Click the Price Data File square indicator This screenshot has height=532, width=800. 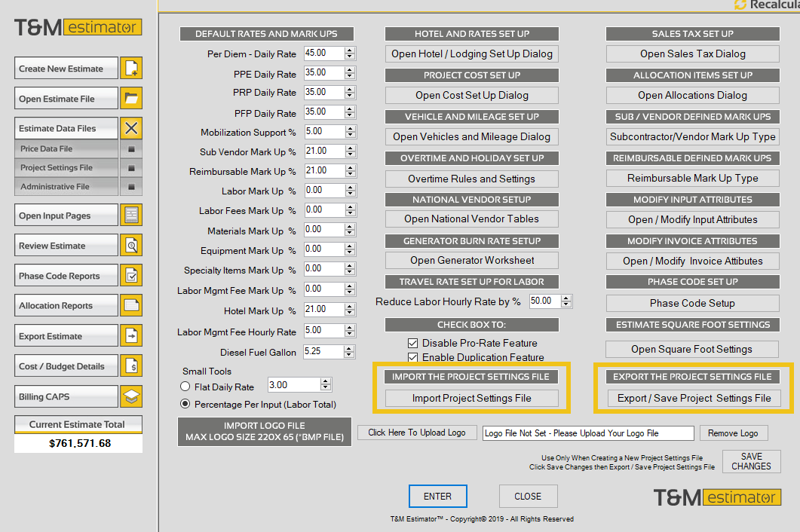[131, 149]
